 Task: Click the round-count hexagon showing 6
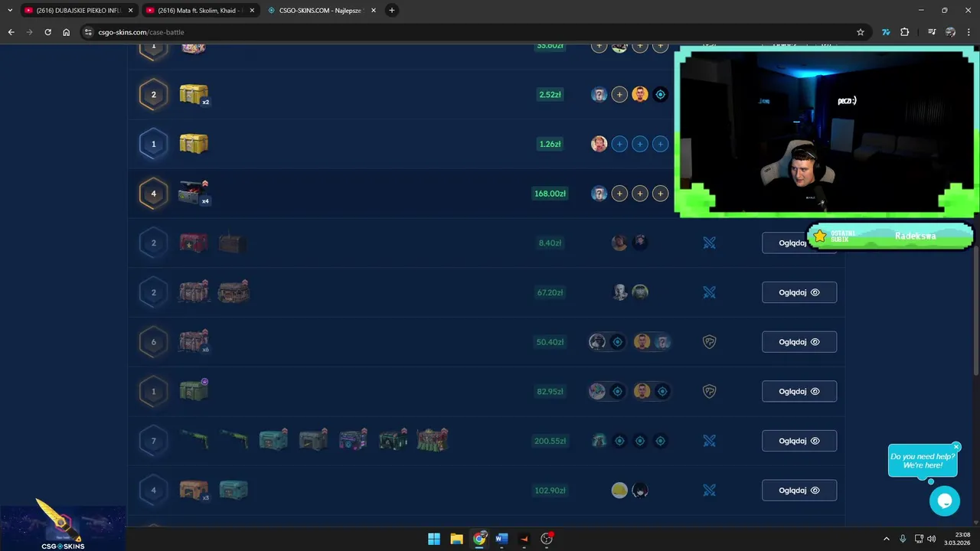point(153,342)
